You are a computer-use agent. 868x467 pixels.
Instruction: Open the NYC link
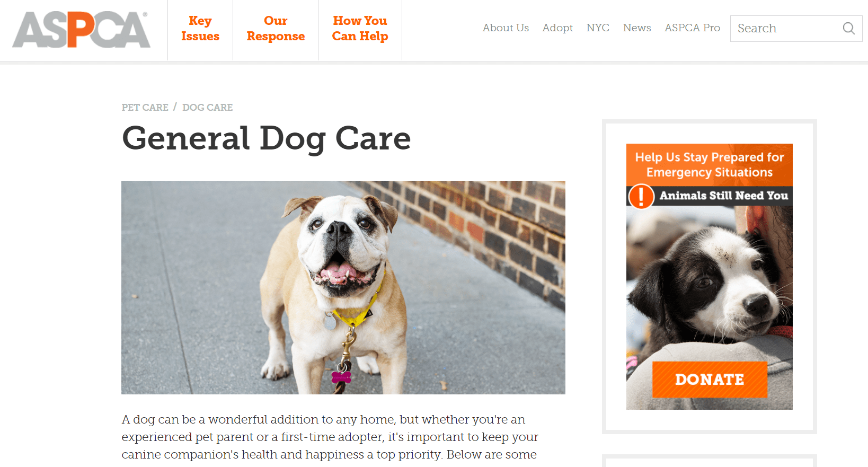click(x=598, y=28)
